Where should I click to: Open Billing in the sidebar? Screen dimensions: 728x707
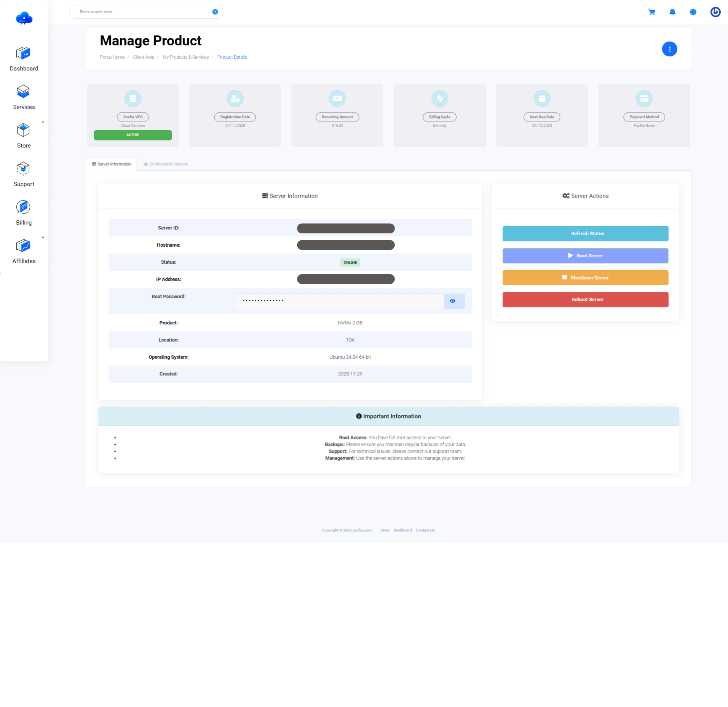pos(24,213)
